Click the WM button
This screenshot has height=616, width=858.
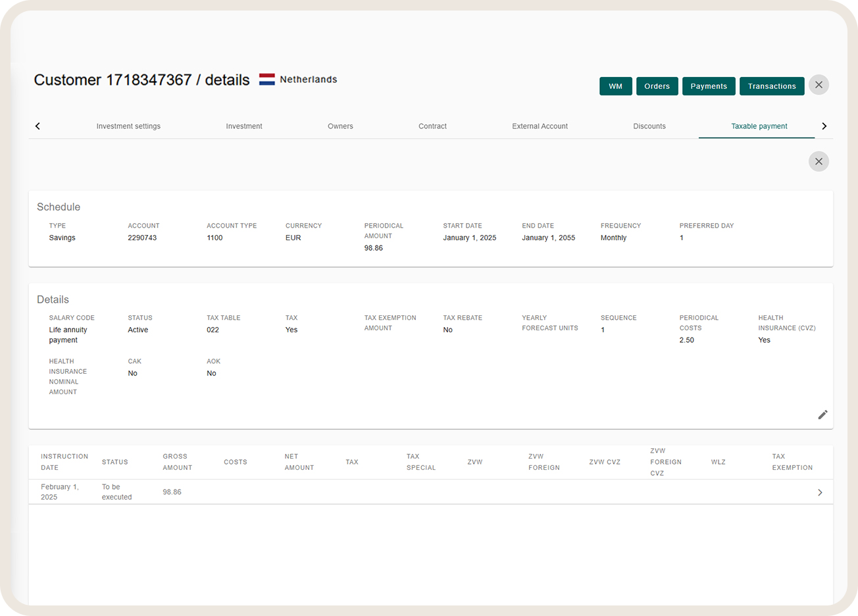[x=615, y=86]
